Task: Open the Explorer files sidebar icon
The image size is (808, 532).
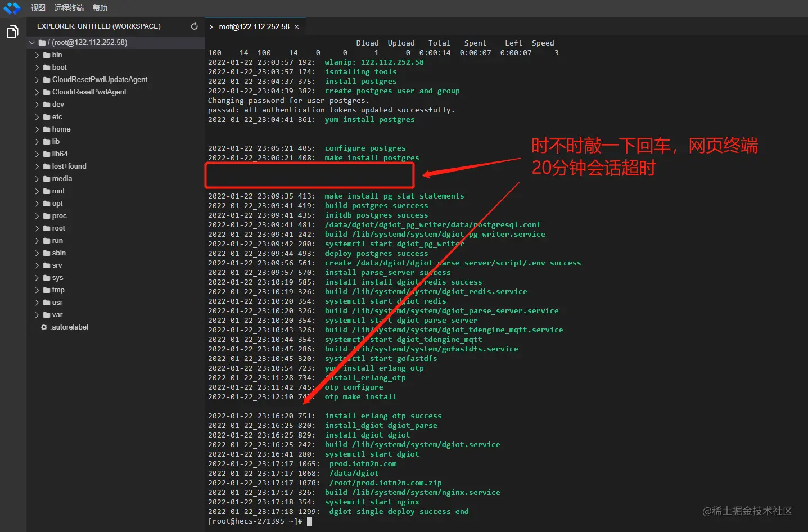Action: pyautogui.click(x=12, y=32)
